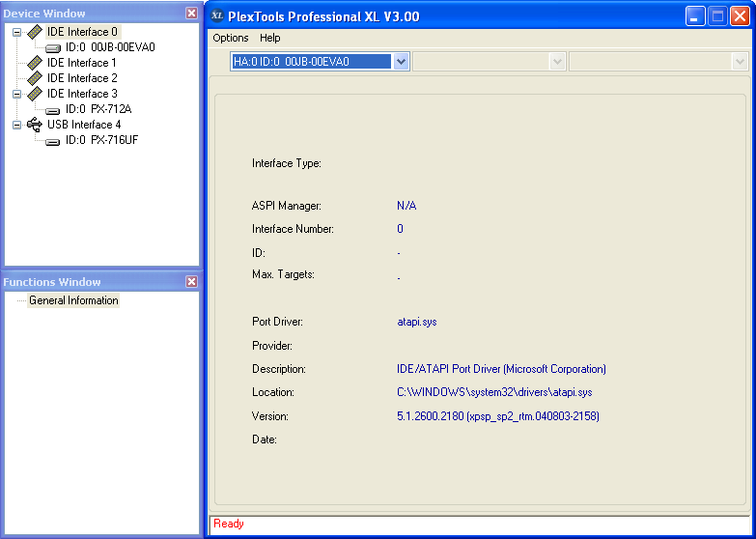Viewport: 756px width, 539px height.
Task: Click the IDE Interface 2 chip icon
Action: point(35,78)
